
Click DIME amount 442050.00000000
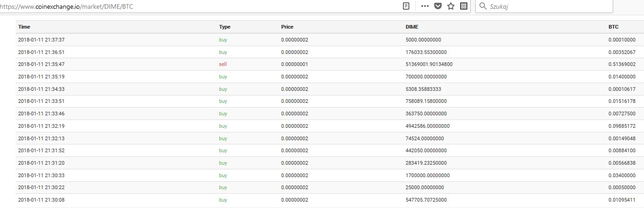tap(426, 150)
